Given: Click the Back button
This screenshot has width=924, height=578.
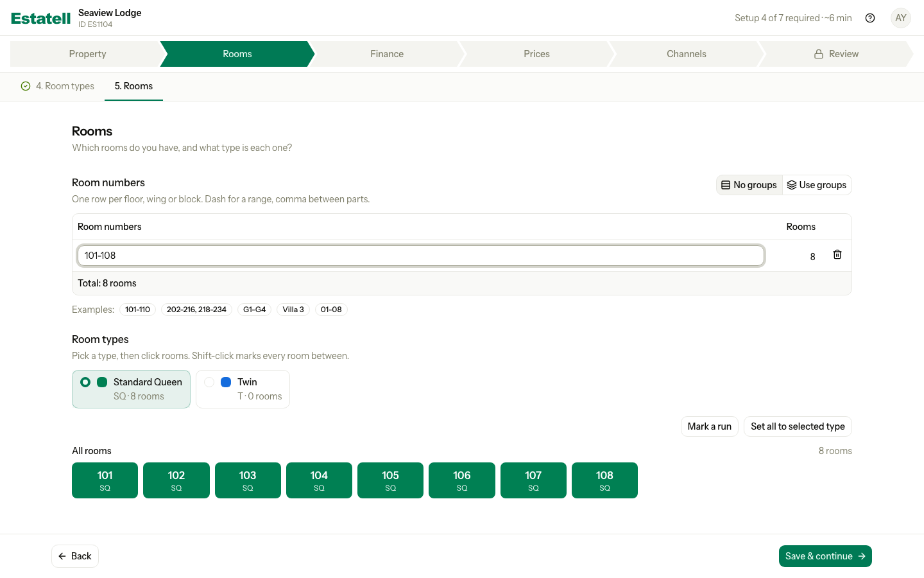Looking at the screenshot, I should point(75,556).
